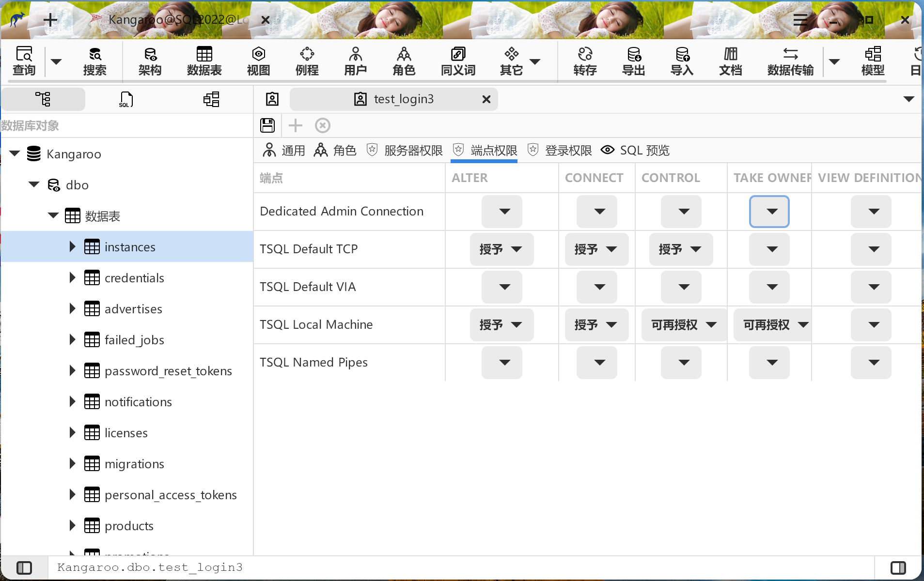Open the 例程 routines tool
This screenshot has width=924, height=581.
point(307,61)
